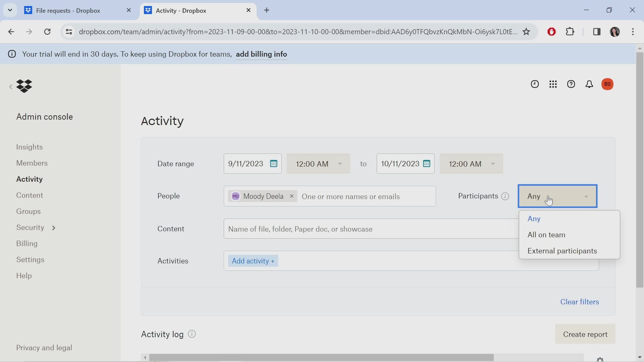
Task: Open a new browser tab
Action: [x=267, y=10]
